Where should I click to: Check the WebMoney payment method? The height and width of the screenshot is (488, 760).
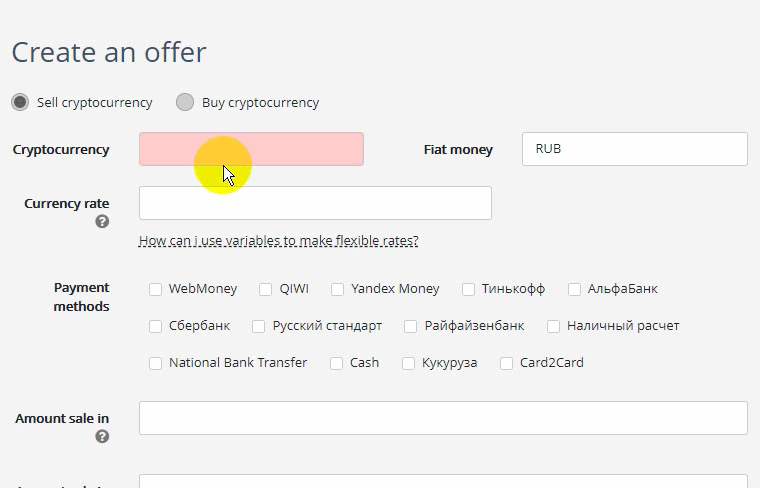pos(155,289)
